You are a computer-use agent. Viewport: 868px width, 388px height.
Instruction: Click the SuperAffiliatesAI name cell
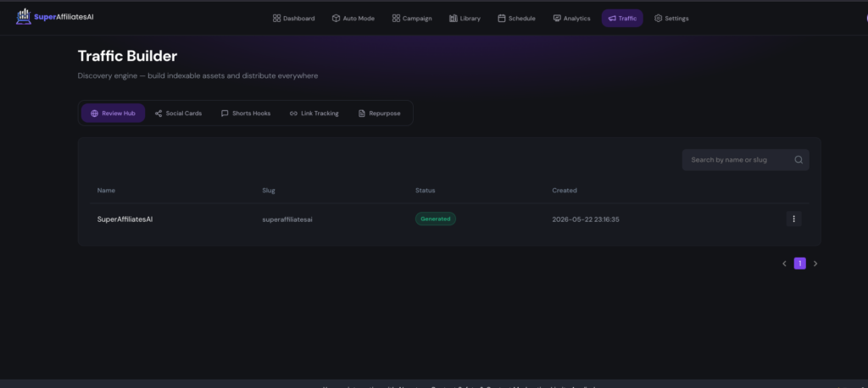coord(125,219)
